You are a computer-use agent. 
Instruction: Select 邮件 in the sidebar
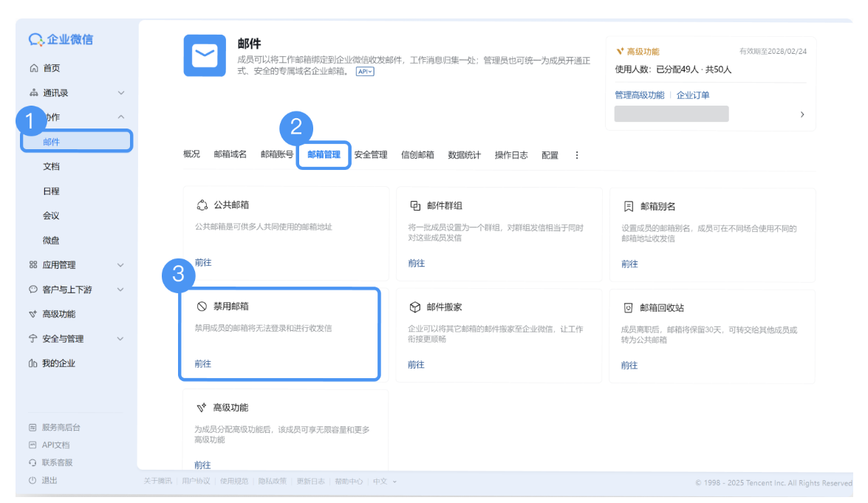pos(76,142)
